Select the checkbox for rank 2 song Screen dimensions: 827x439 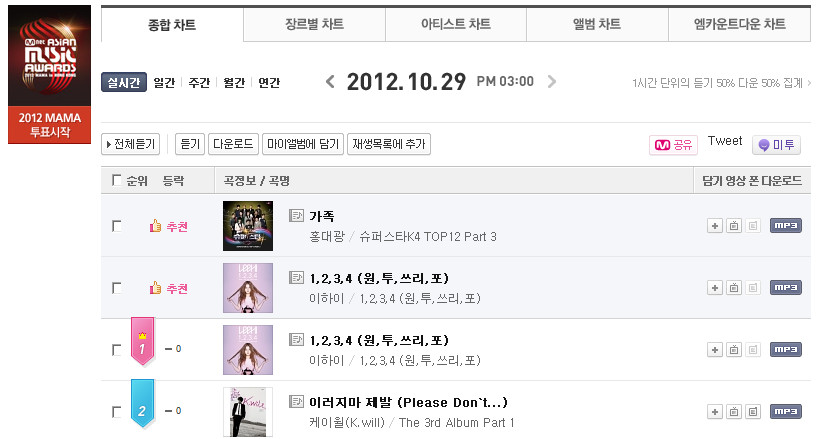pyautogui.click(x=117, y=412)
